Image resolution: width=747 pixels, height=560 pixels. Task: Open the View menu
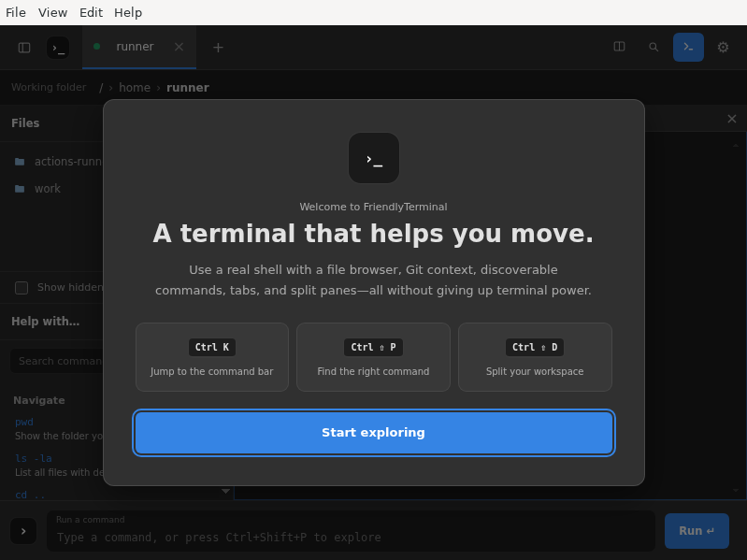(x=53, y=12)
